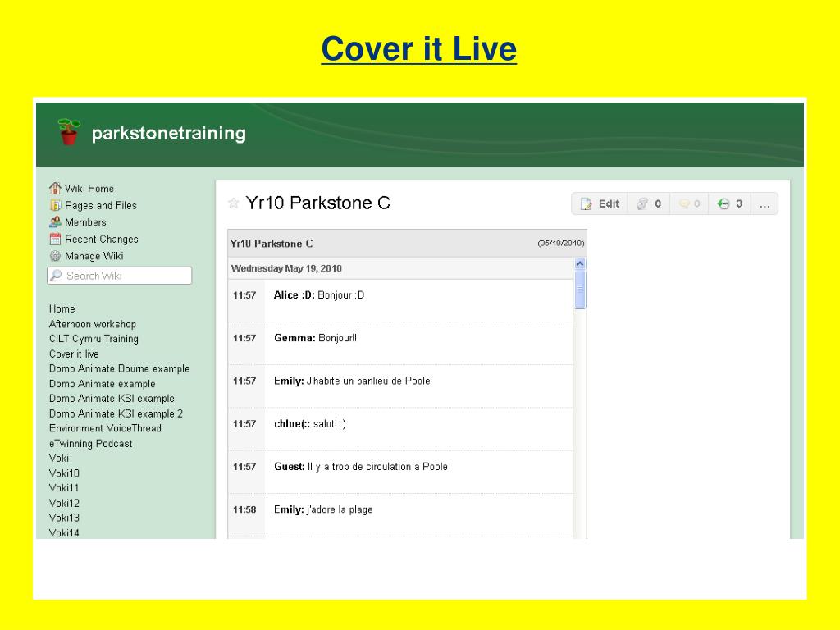
Task: Click the 11:58 timestamp
Action: point(244,509)
